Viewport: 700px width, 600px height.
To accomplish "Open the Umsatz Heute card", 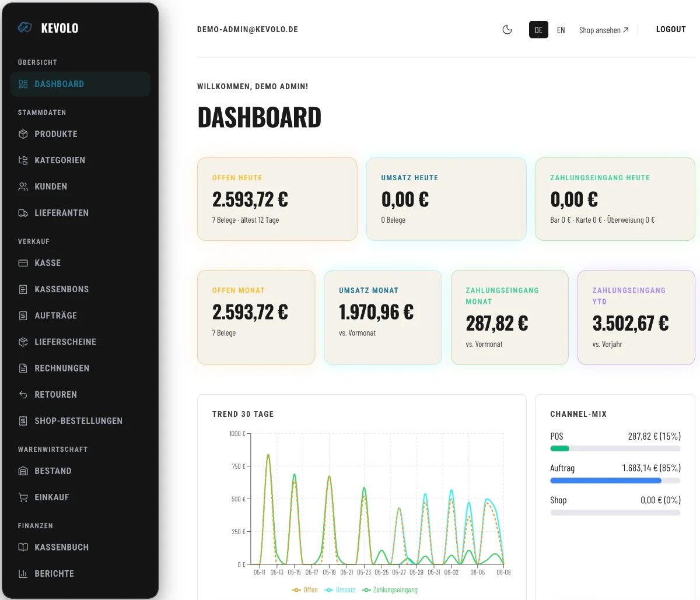I will point(446,199).
